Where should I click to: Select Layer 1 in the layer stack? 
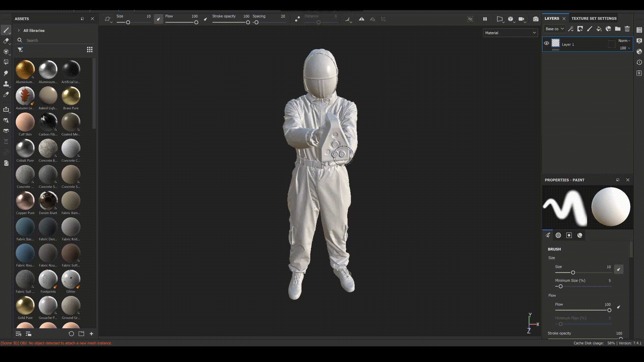click(x=587, y=44)
